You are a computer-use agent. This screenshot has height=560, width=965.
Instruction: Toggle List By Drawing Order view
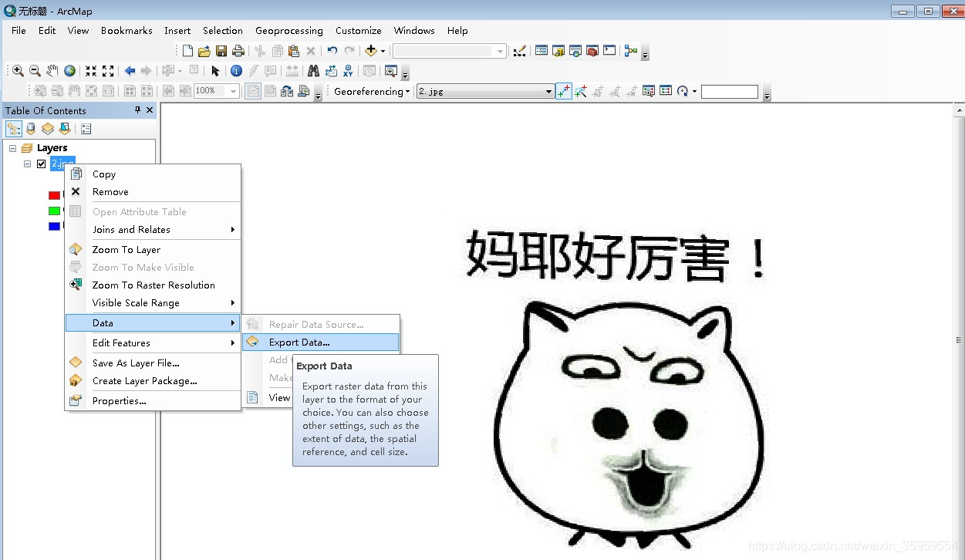[14, 129]
